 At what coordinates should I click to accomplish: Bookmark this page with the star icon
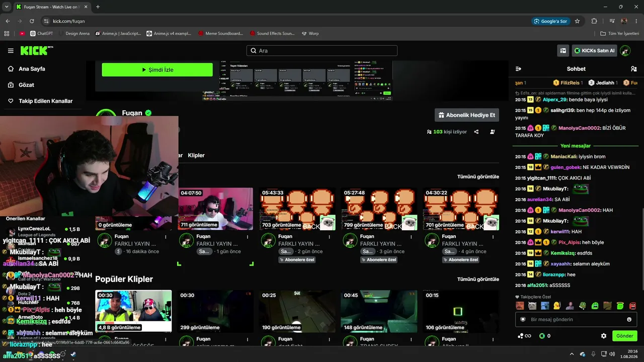point(577,21)
